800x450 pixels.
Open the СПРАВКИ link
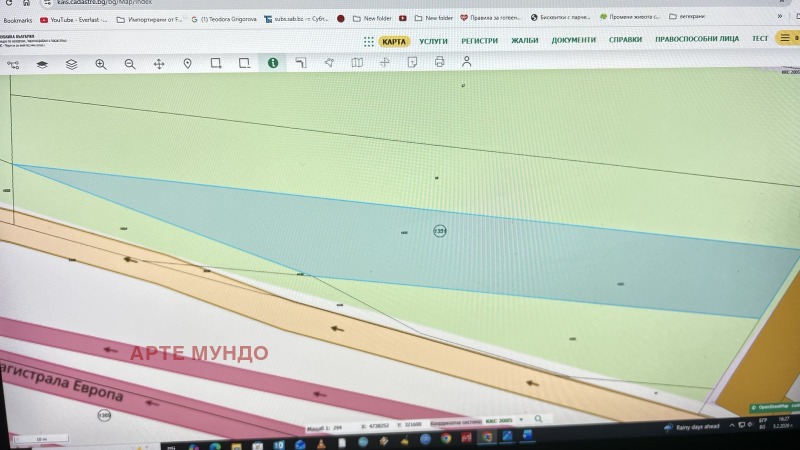tap(625, 40)
